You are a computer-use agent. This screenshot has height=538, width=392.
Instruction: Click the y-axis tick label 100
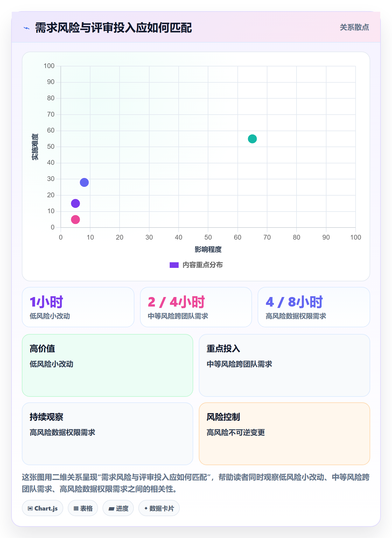point(49,66)
